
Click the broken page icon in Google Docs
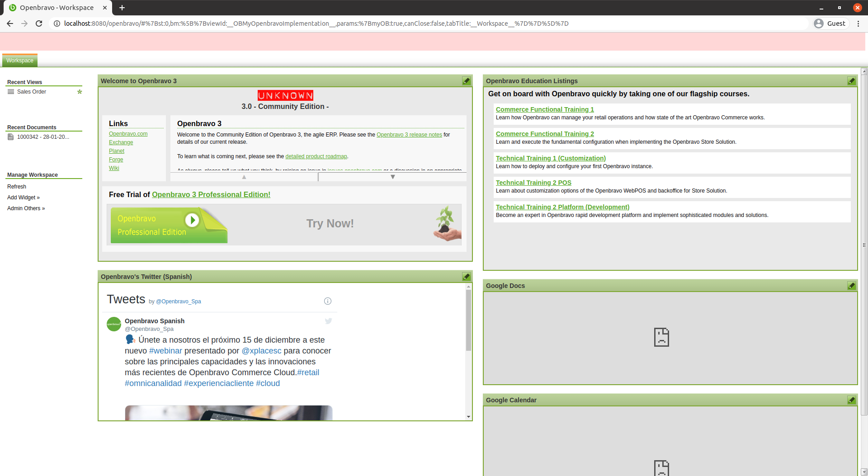point(661,337)
